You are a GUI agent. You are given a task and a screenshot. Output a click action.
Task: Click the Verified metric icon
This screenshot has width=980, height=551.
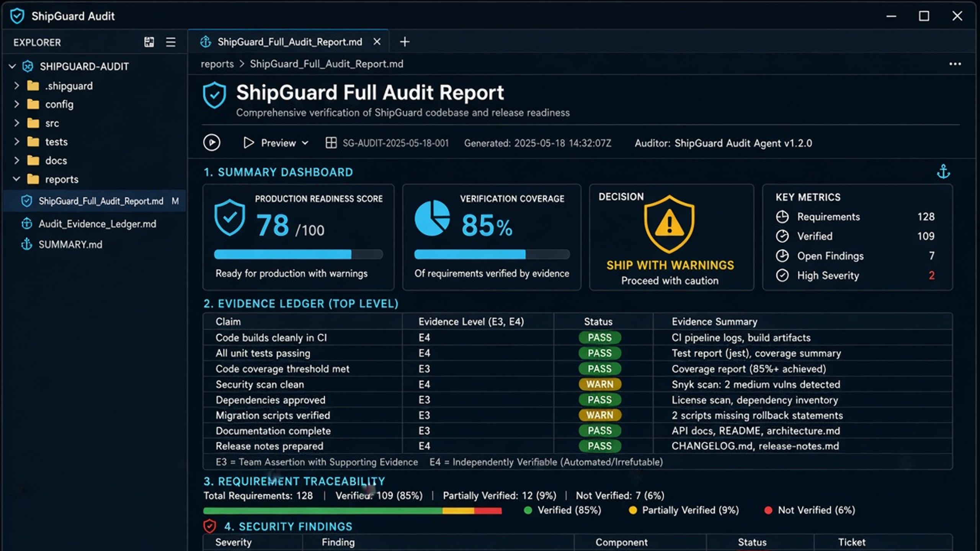[x=782, y=236]
